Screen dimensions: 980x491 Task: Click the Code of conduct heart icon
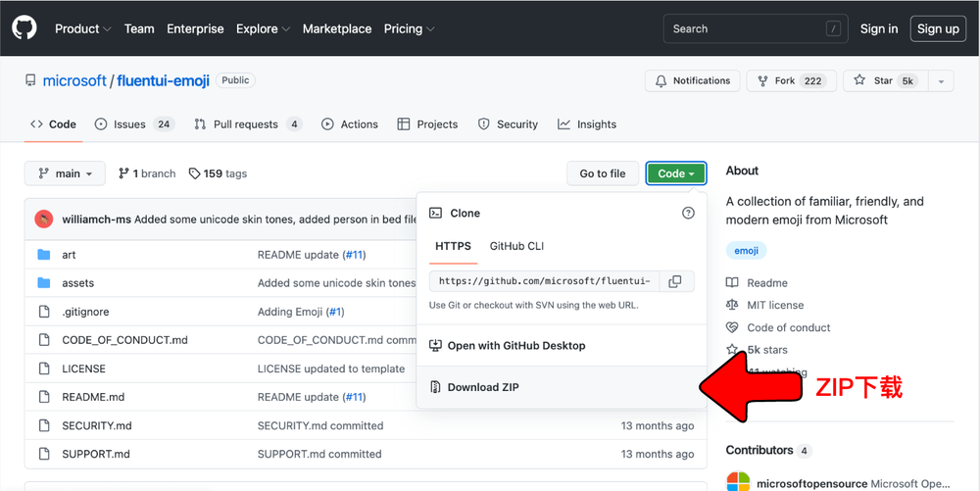tap(732, 327)
